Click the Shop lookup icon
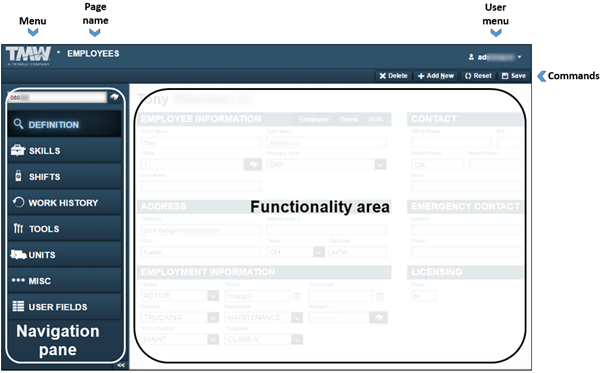The height and width of the screenshot is (373, 601). coord(253,164)
